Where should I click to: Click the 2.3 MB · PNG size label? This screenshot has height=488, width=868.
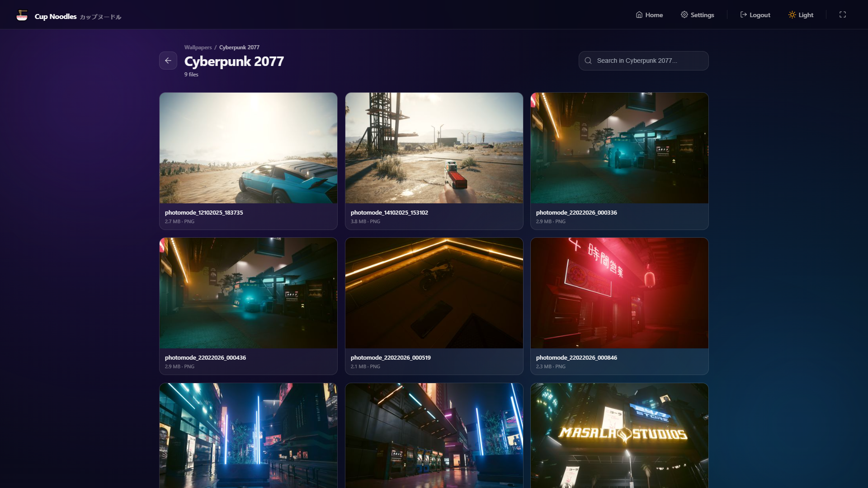[551, 366]
